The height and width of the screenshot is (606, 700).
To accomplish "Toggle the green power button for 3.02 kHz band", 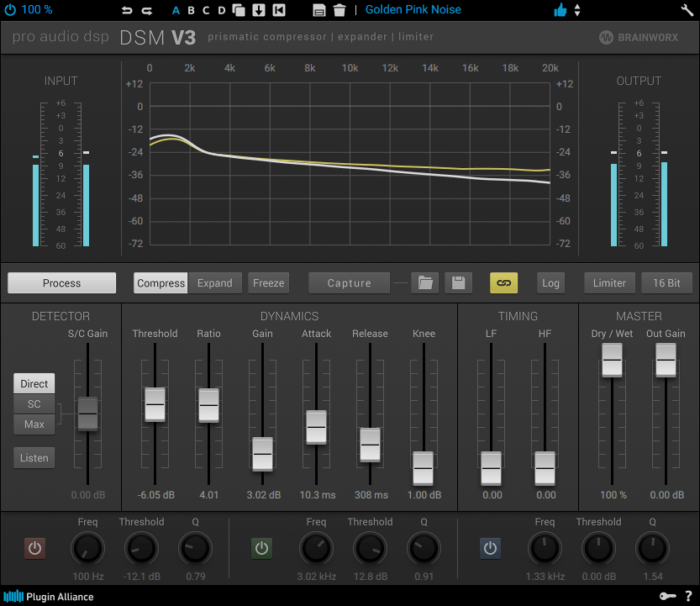I will [262, 549].
